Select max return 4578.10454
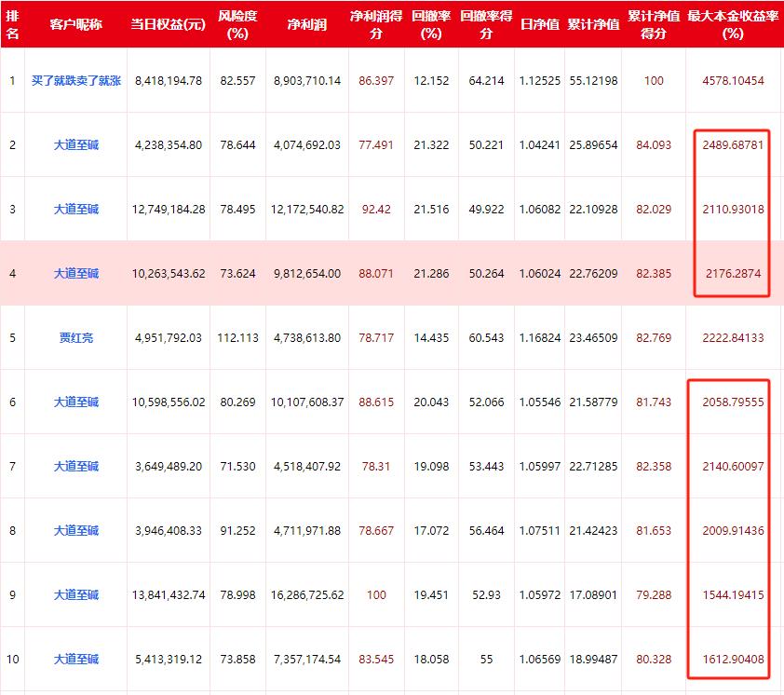This screenshot has height=695, width=784. [x=733, y=80]
